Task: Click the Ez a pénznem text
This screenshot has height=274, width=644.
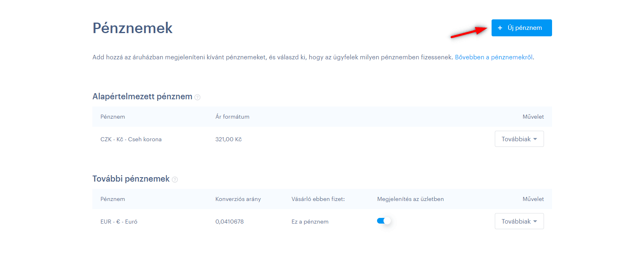Action: tap(310, 222)
